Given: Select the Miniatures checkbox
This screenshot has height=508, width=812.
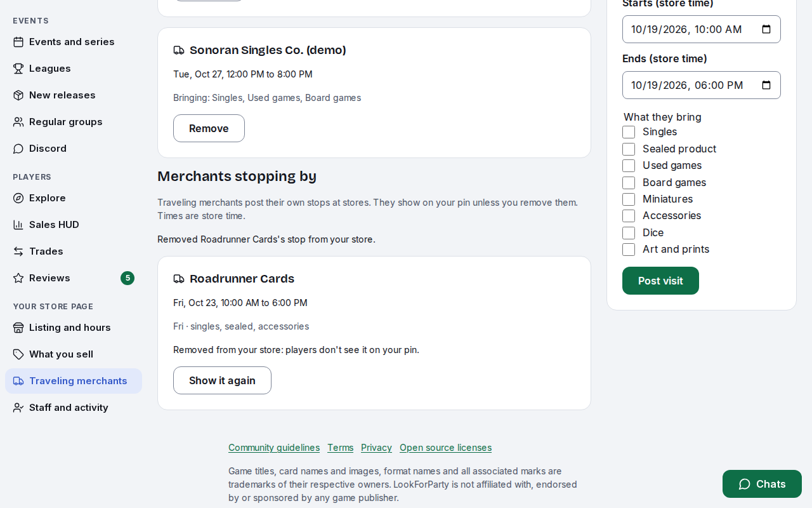Looking at the screenshot, I should click(x=629, y=199).
